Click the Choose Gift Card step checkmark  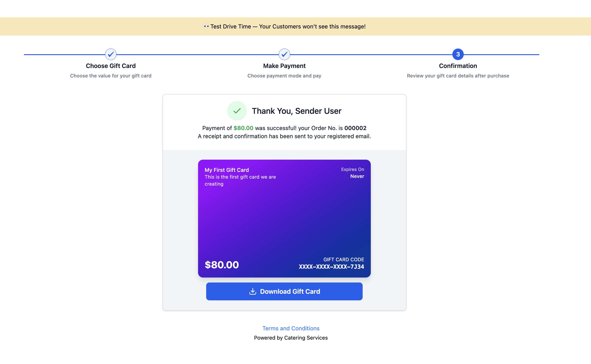pyautogui.click(x=111, y=54)
